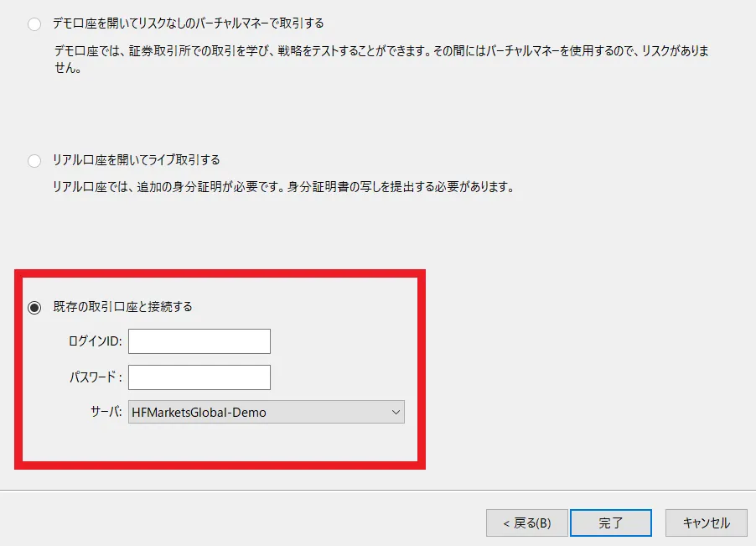Select 既存の取引口座と接続する option
756x546 pixels.
point(34,307)
